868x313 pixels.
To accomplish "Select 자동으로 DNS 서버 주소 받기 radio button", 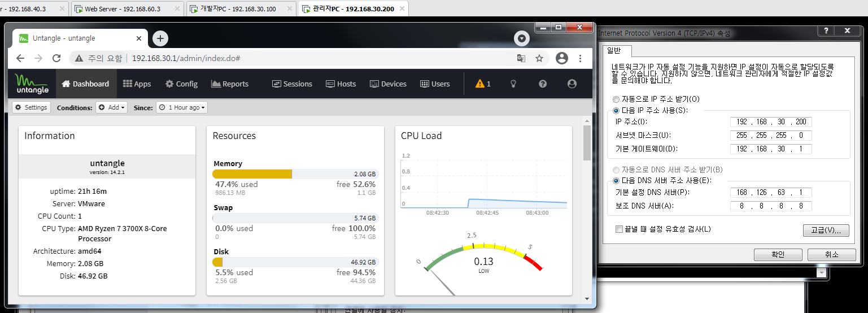I will click(616, 169).
